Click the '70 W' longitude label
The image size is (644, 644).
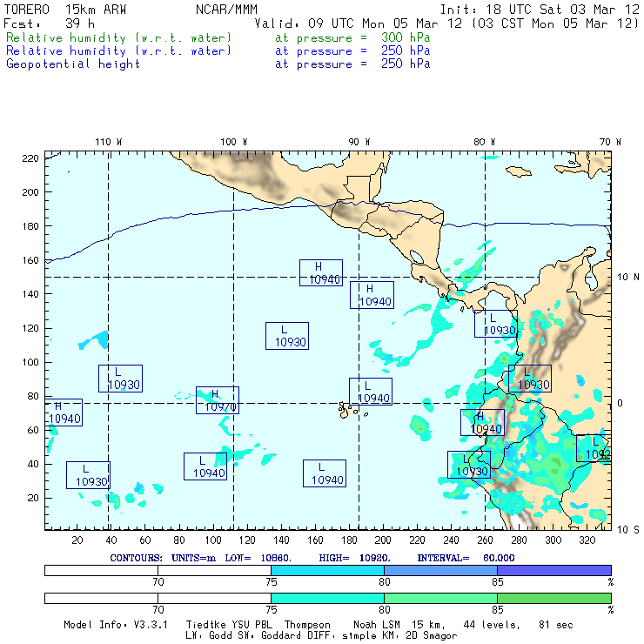coord(610,142)
